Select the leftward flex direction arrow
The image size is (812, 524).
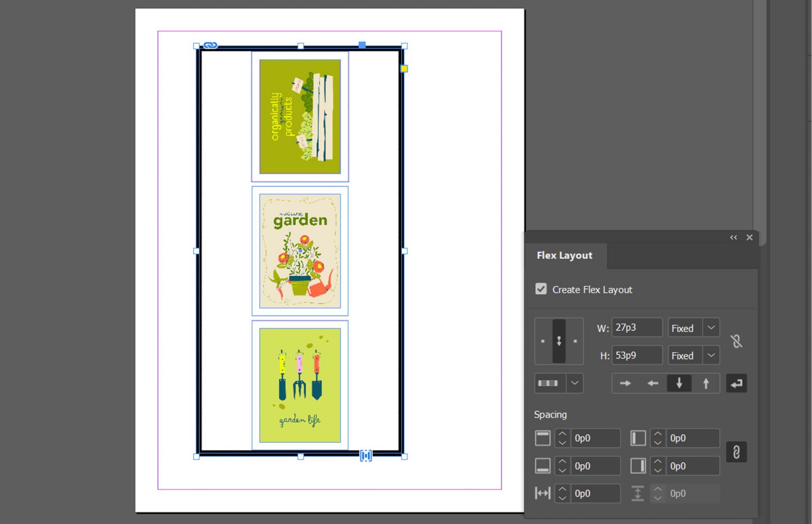pos(652,383)
